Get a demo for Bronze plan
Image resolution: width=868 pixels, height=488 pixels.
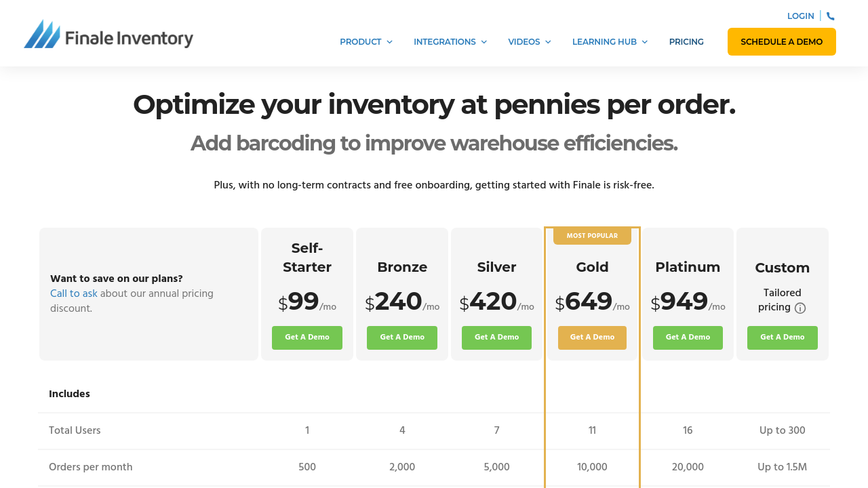402,338
